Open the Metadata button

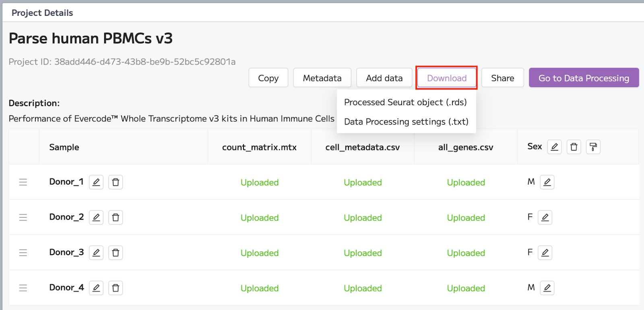click(322, 78)
